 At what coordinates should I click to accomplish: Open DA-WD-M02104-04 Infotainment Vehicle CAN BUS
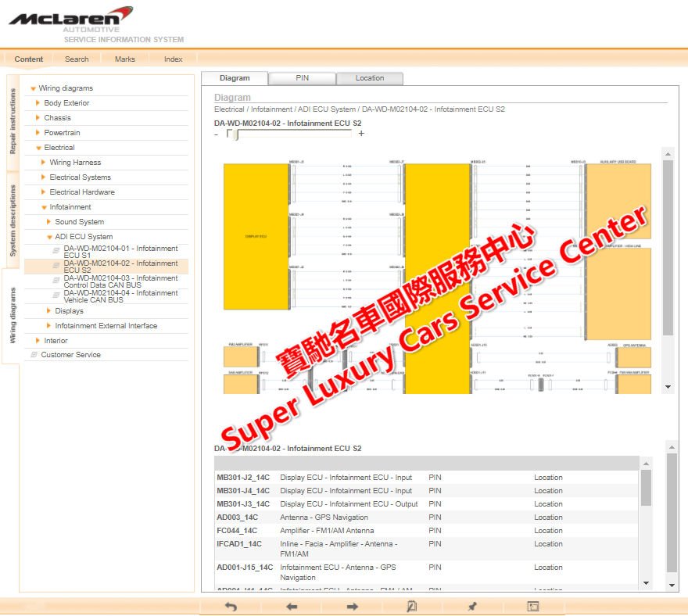click(x=120, y=296)
